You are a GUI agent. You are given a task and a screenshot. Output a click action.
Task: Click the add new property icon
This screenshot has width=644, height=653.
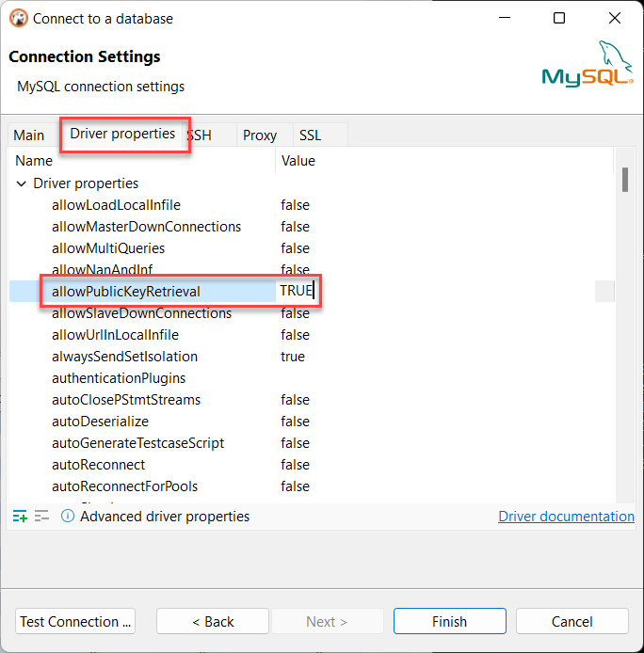[x=20, y=516]
